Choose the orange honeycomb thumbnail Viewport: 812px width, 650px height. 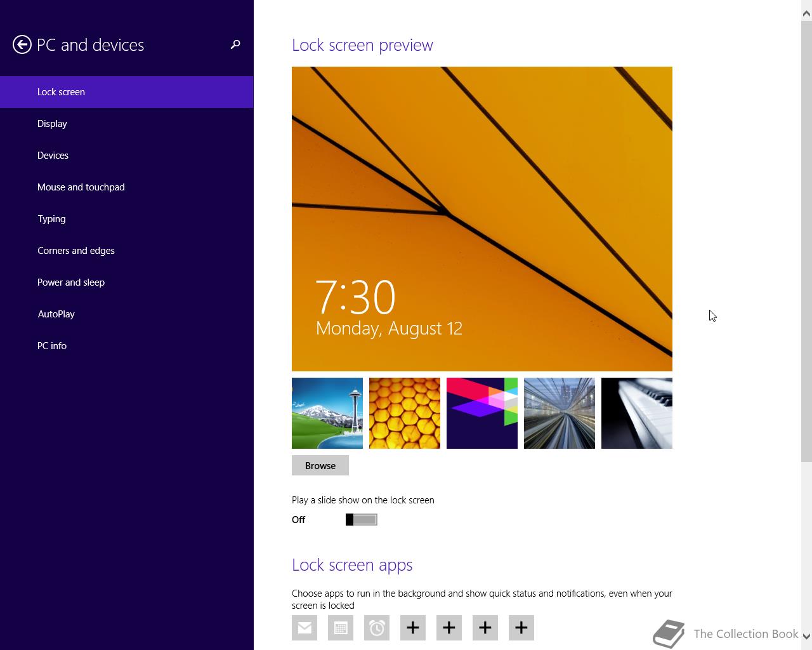point(405,413)
